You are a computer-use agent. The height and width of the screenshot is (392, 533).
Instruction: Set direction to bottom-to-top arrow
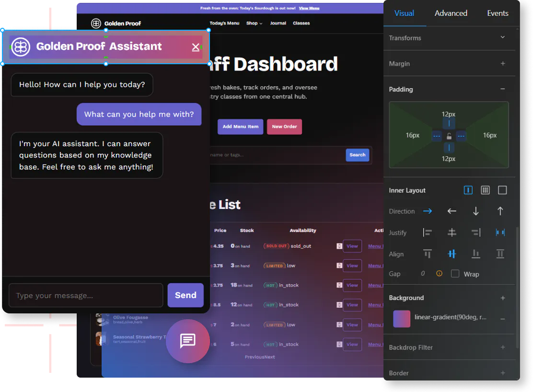[500, 211]
